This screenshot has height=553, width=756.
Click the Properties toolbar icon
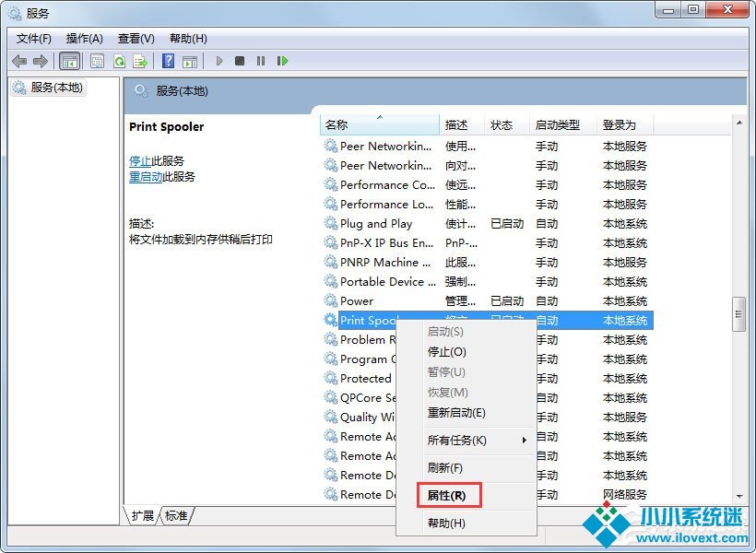(x=97, y=61)
